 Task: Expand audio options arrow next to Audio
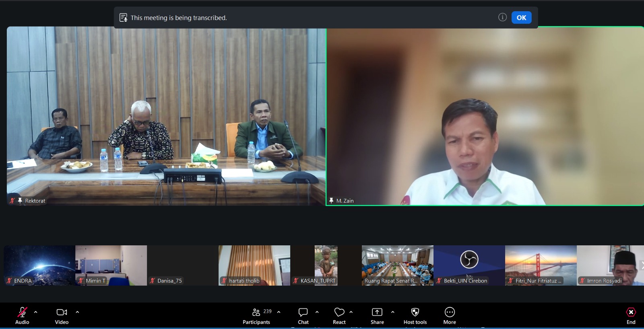pos(35,312)
